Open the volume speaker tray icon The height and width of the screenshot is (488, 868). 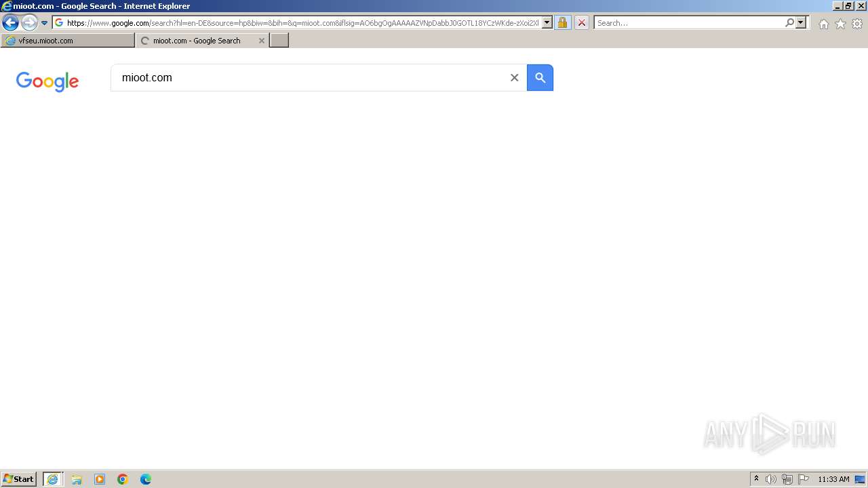771,479
